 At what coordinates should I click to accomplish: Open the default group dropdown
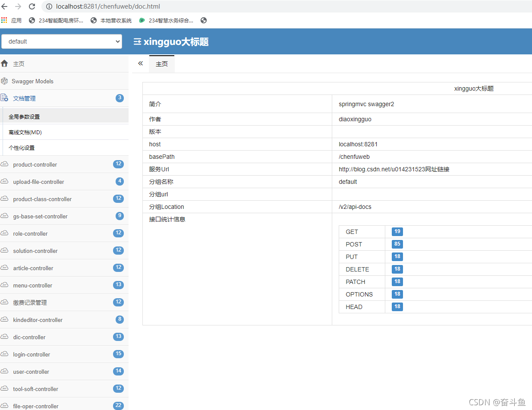61,41
